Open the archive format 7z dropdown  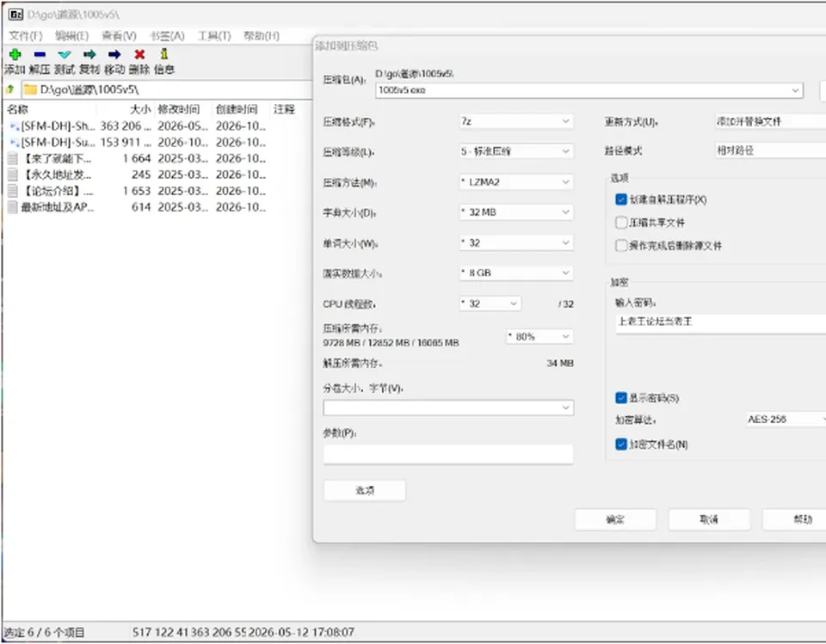coord(515,121)
